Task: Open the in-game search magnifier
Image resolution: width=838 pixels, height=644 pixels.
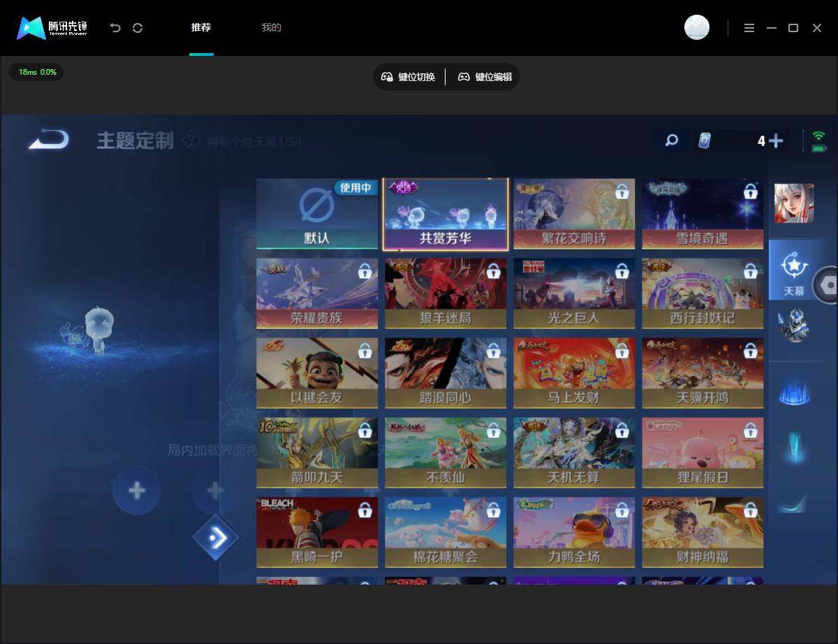Action: click(672, 140)
